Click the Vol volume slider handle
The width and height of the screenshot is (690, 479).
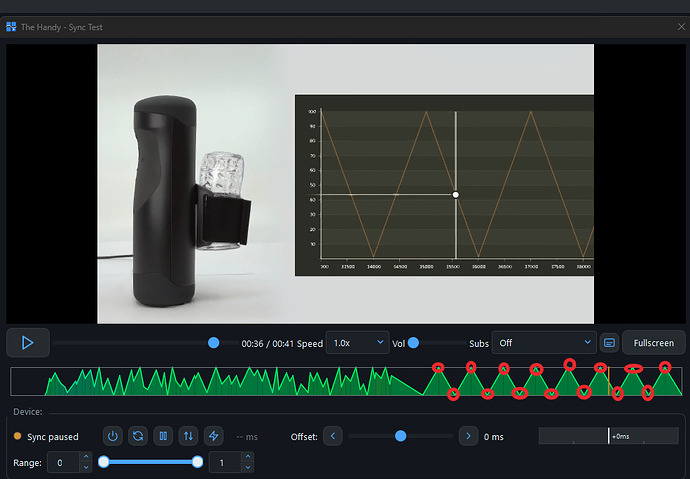[413, 343]
